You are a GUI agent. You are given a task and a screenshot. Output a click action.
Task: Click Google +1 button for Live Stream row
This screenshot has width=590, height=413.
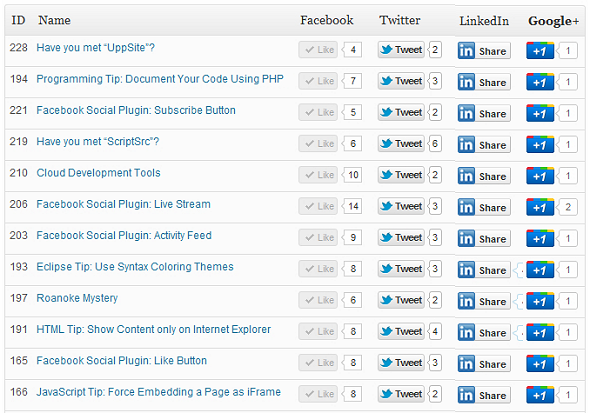point(540,207)
